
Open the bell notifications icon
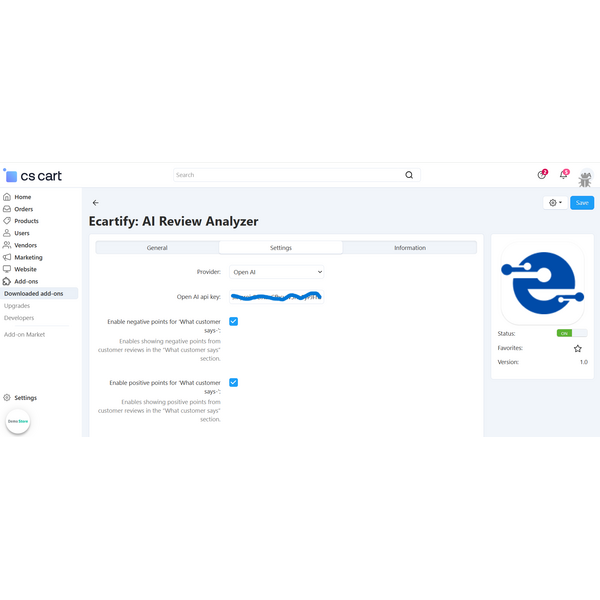click(x=563, y=175)
